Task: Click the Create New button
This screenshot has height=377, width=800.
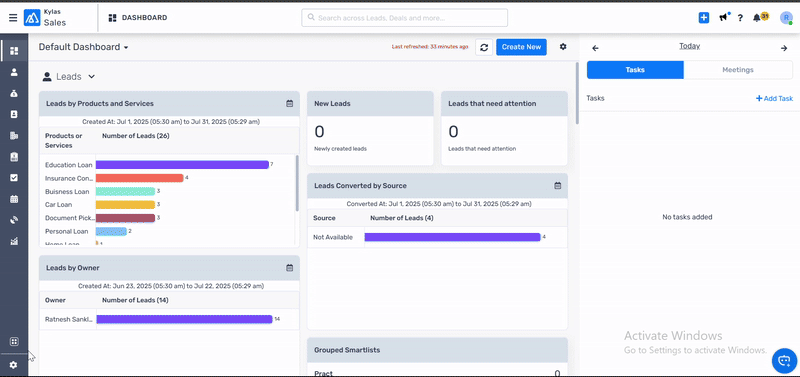Action: pyautogui.click(x=521, y=47)
